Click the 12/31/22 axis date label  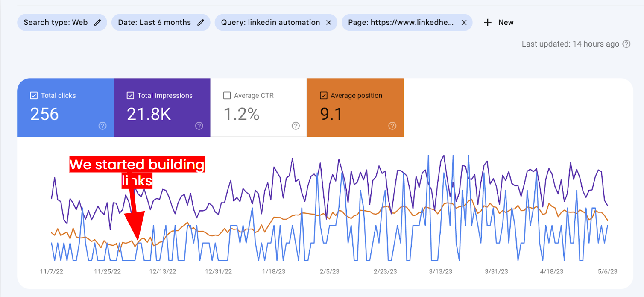tap(218, 271)
